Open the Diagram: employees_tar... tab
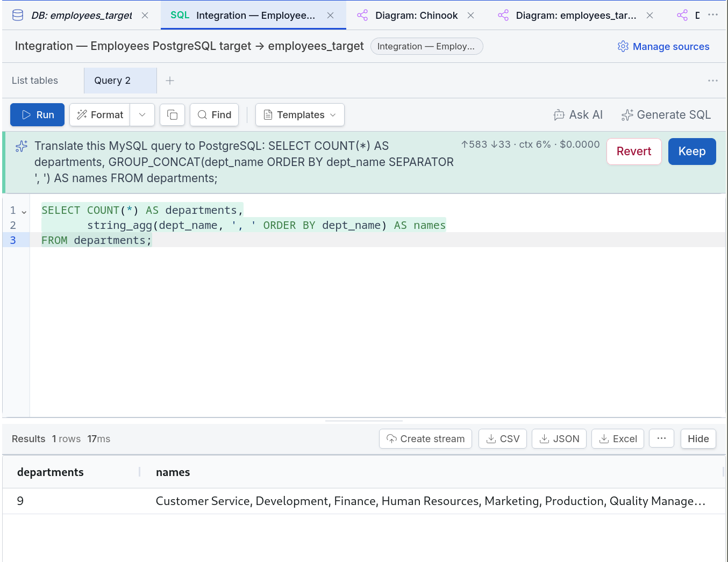 click(x=576, y=16)
